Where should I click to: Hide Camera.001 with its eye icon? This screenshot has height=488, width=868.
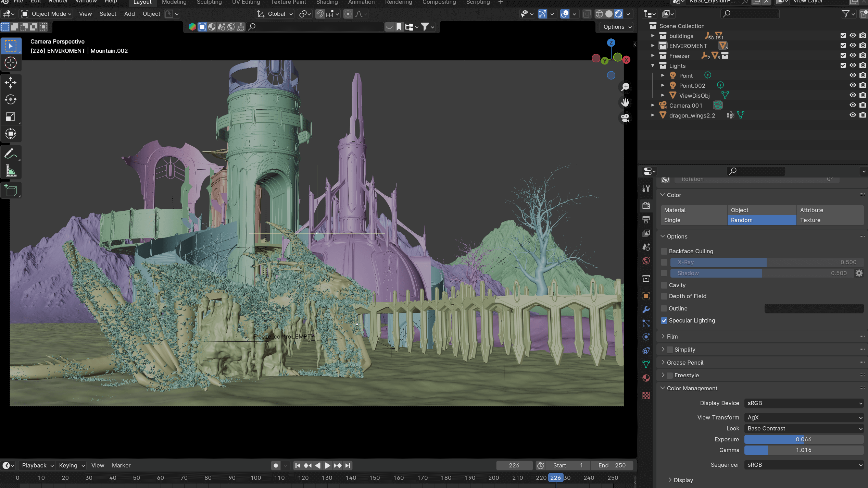pyautogui.click(x=853, y=105)
